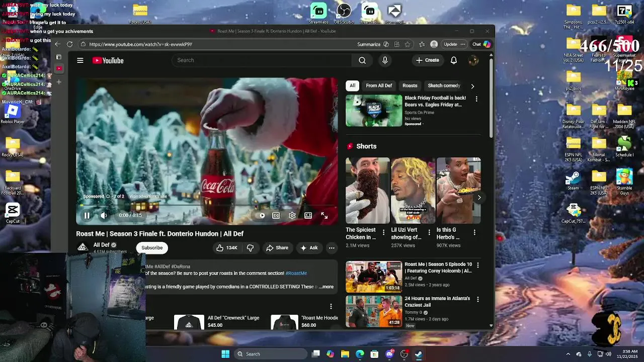Switch player to theater mode

pyautogui.click(x=308, y=215)
